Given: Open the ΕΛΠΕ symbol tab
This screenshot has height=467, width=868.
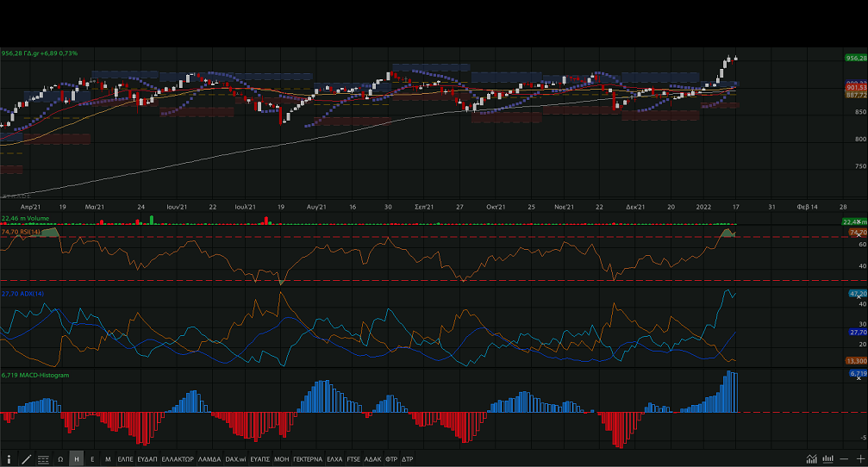Looking at the screenshot, I should (x=125, y=459).
